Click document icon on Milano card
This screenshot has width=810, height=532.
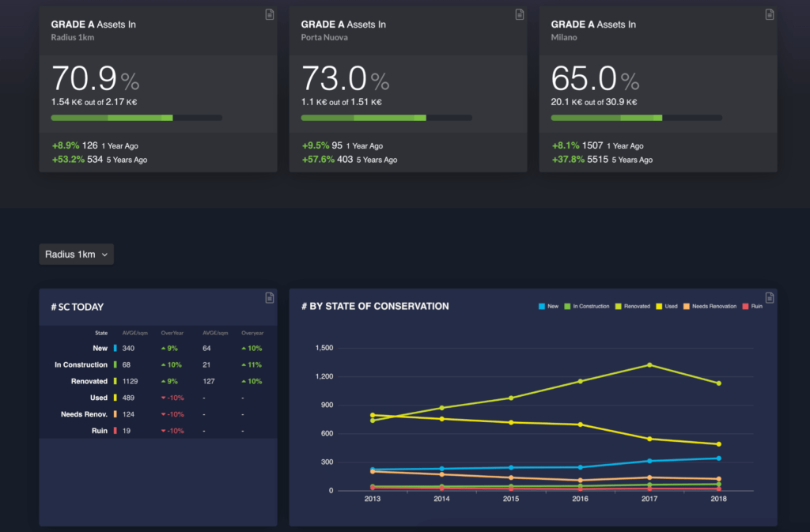point(770,14)
